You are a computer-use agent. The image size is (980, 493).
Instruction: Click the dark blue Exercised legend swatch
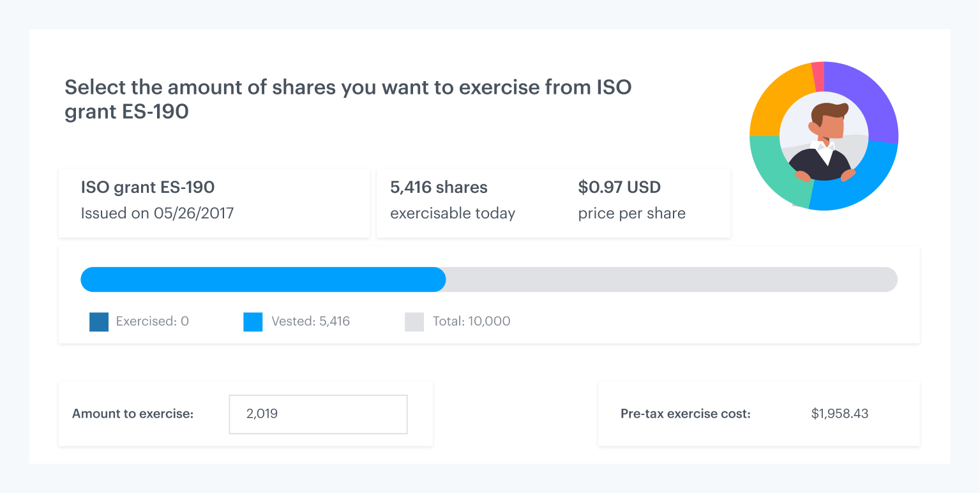coord(99,322)
